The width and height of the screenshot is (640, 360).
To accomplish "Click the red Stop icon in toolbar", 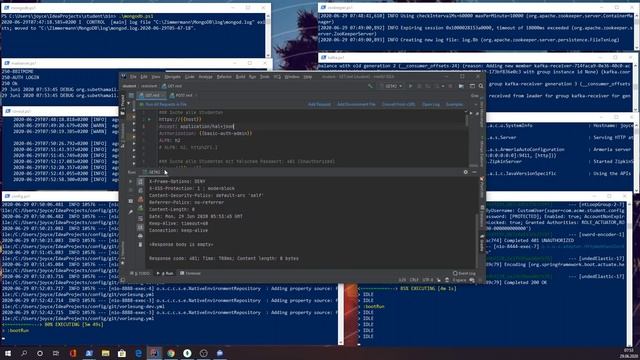I will [x=451, y=86].
